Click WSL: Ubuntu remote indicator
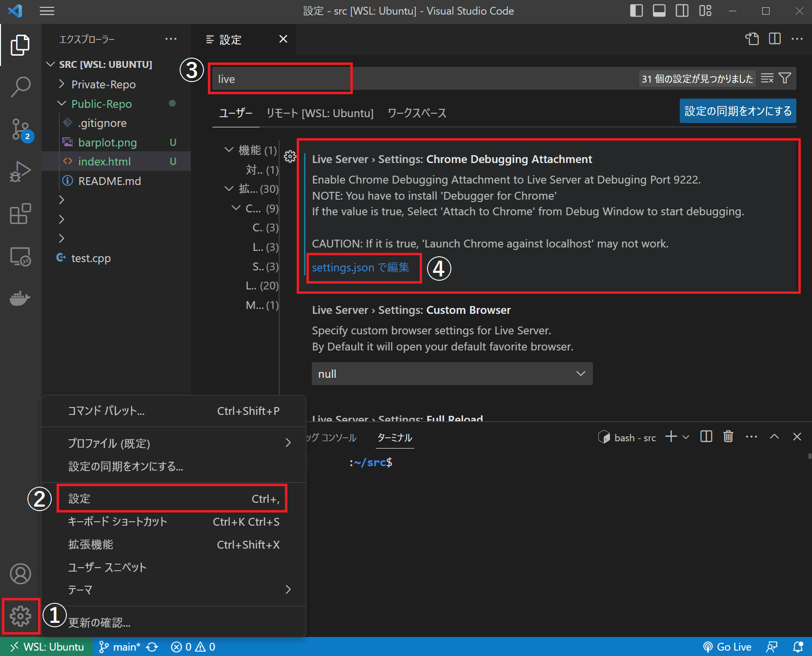Image resolution: width=812 pixels, height=656 pixels. [x=47, y=647]
